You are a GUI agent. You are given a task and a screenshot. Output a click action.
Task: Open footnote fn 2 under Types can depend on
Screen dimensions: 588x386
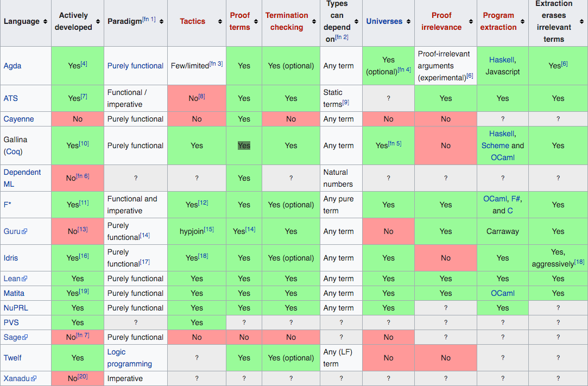(x=342, y=37)
